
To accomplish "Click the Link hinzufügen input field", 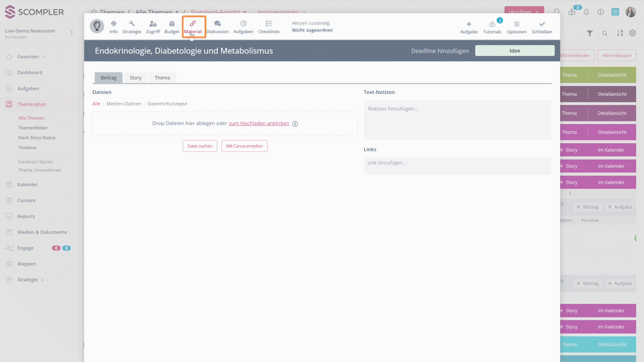I will (457, 163).
